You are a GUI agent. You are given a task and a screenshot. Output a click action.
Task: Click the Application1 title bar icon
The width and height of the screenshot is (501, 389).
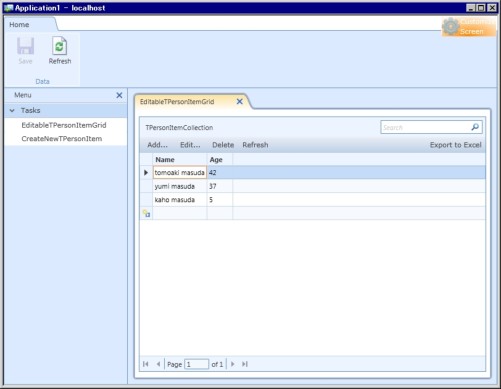coord(8,8)
